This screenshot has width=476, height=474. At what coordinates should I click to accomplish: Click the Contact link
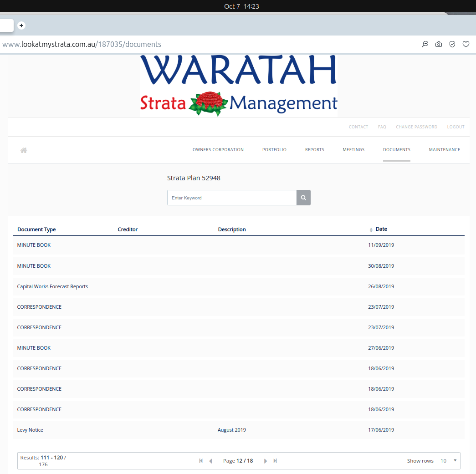click(358, 127)
